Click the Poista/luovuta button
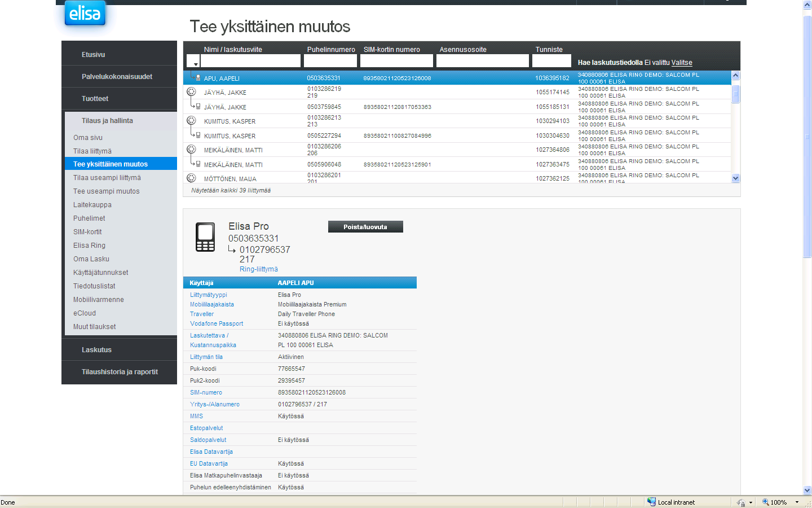This screenshot has height=508, width=812. click(365, 227)
